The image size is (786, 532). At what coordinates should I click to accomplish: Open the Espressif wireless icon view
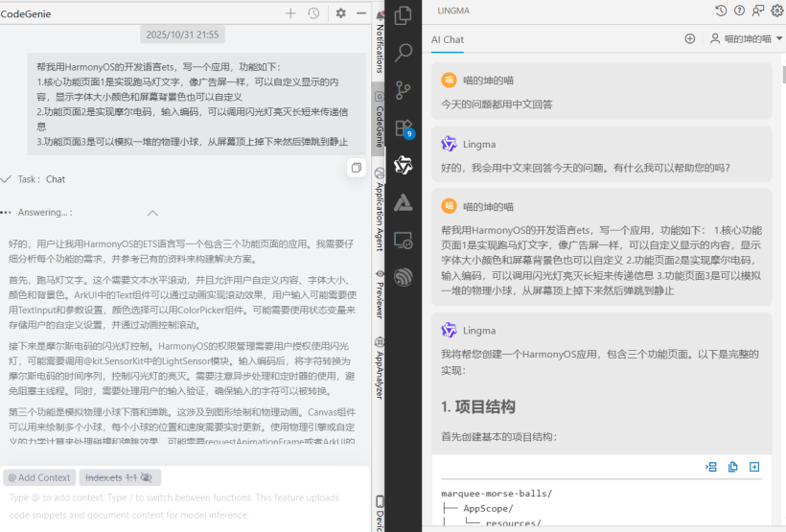[x=404, y=277]
